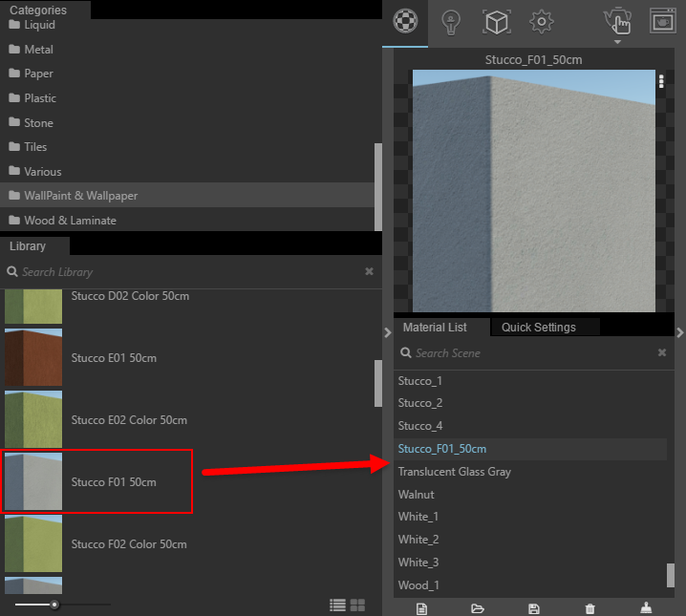This screenshot has width=686, height=616.
Task: Select WallPaint & Wallpaper category
Action: (187, 196)
